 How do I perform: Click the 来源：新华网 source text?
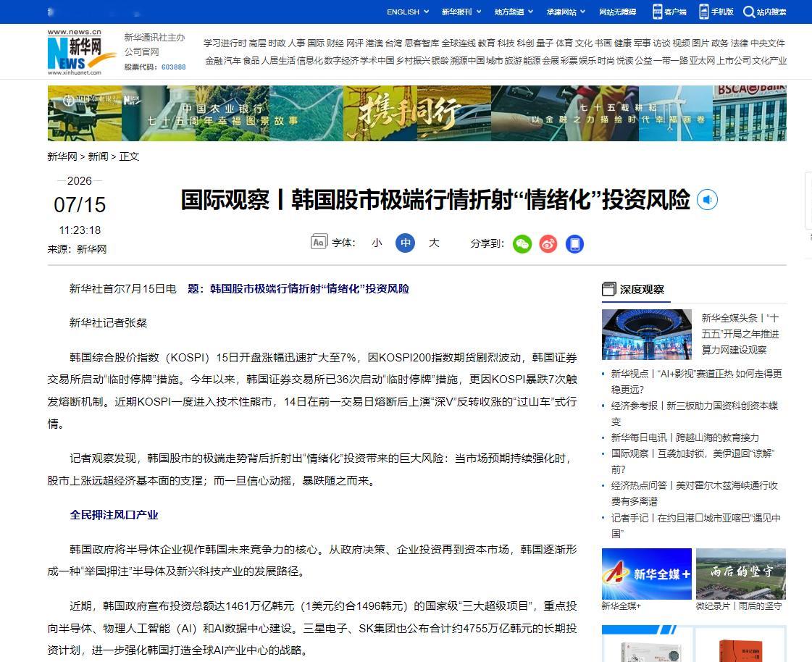coord(77,249)
